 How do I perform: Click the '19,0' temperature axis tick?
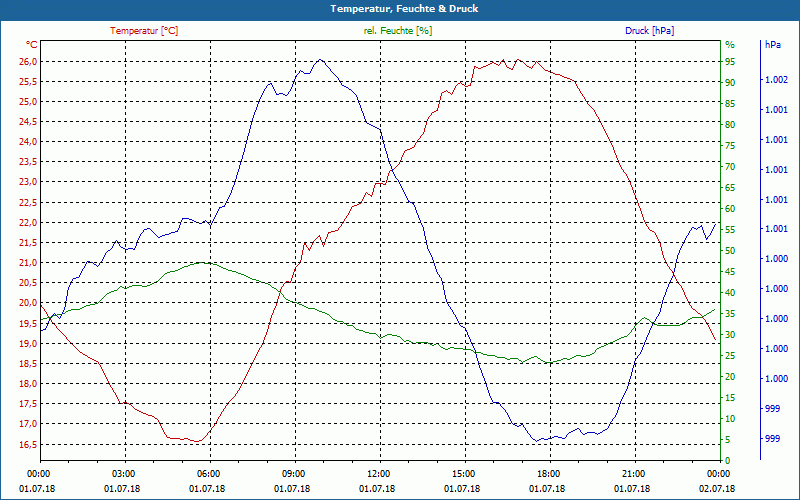28,343
